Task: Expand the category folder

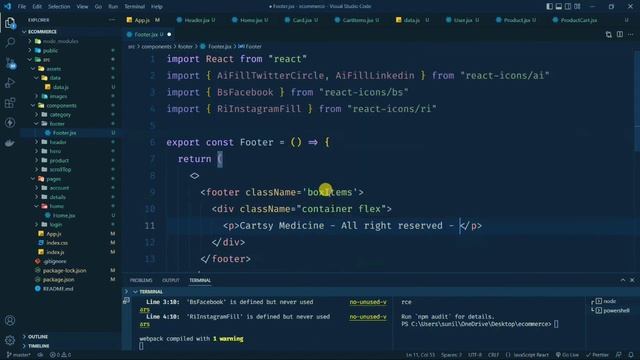Action: pyautogui.click(x=60, y=115)
